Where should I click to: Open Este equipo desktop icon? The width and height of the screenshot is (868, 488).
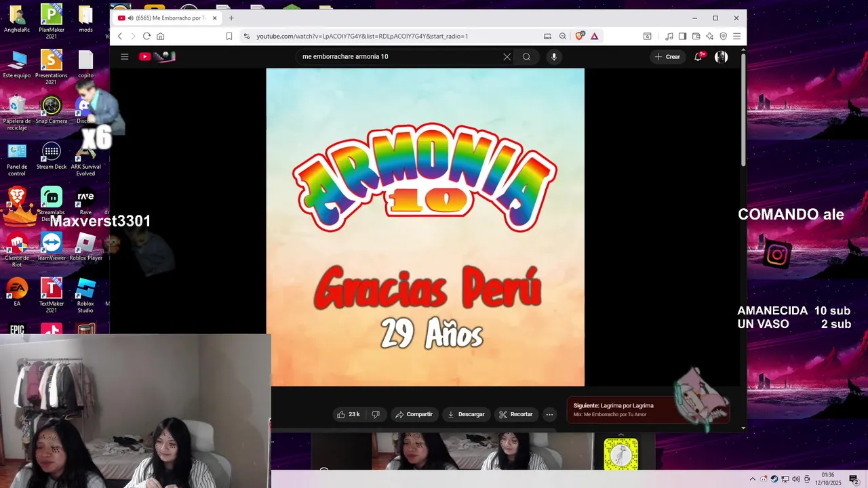coord(17,64)
